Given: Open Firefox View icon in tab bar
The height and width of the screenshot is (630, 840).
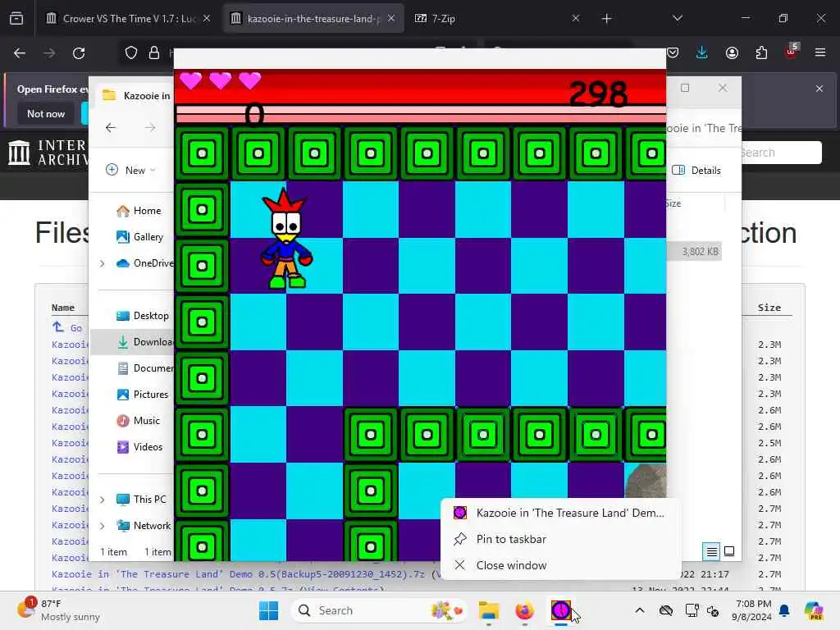Looking at the screenshot, I should pyautogui.click(x=16, y=18).
